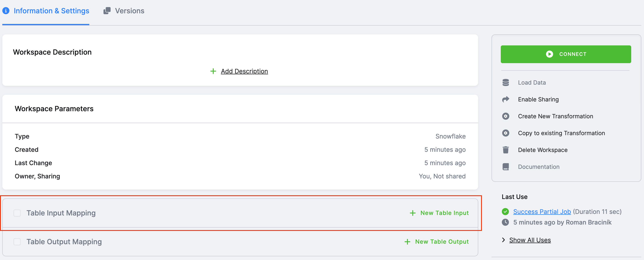Open the Success Partial Job link
Image resolution: width=644 pixels, height=260 pixels.
tap(542, 212)
